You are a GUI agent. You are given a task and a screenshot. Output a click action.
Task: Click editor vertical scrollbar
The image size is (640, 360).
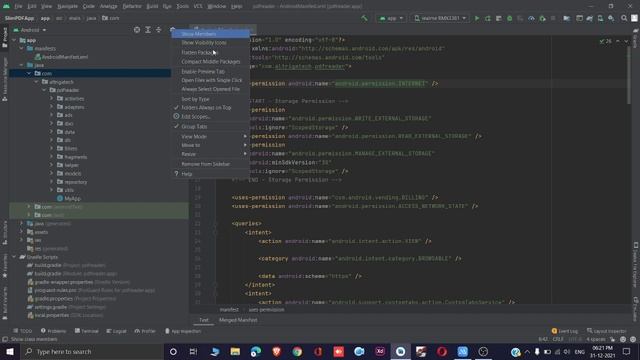click(629, 76)
